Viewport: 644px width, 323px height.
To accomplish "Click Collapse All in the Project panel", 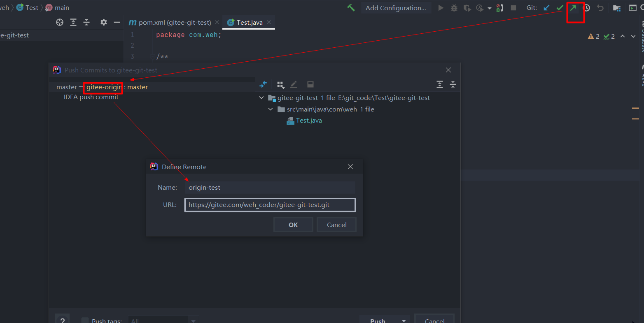I will coord(86,22).
